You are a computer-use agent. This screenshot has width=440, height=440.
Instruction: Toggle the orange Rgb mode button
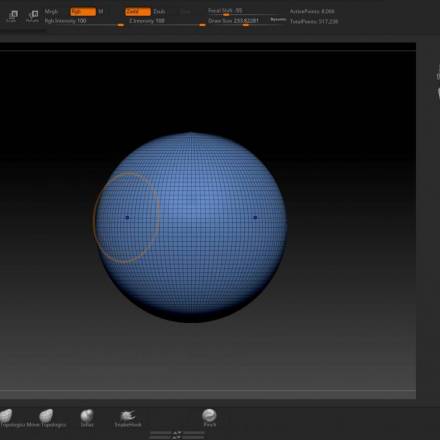coord(83,12)
